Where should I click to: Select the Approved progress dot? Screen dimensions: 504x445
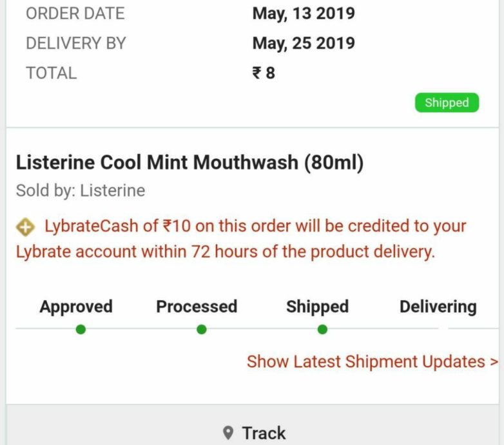tap(81, 330)
